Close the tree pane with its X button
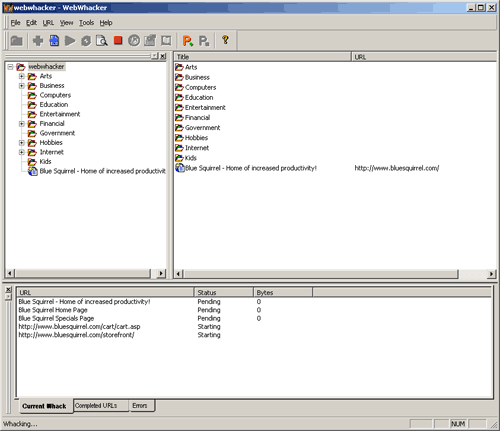500x431 pixels. pyautogui.click(x=163, y=56)
